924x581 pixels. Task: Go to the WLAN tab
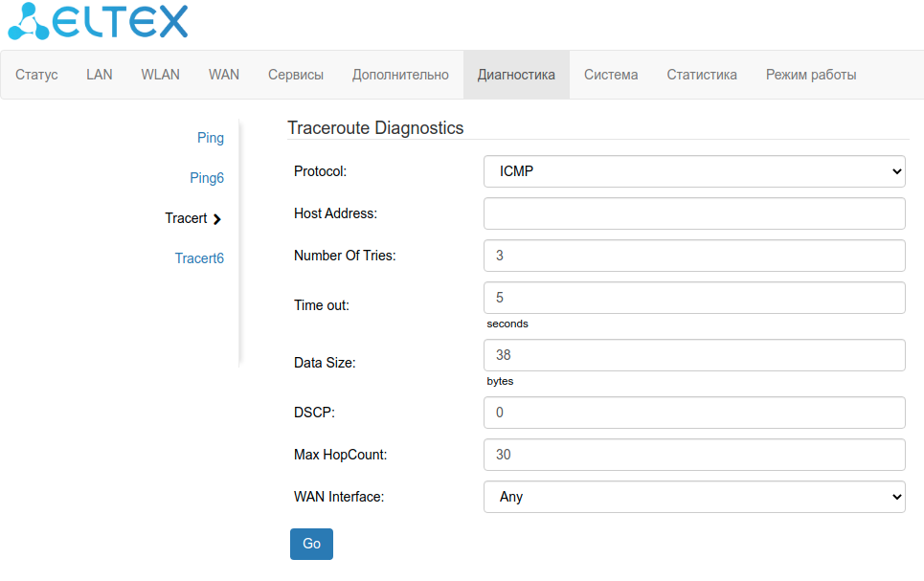coord(160,75)
